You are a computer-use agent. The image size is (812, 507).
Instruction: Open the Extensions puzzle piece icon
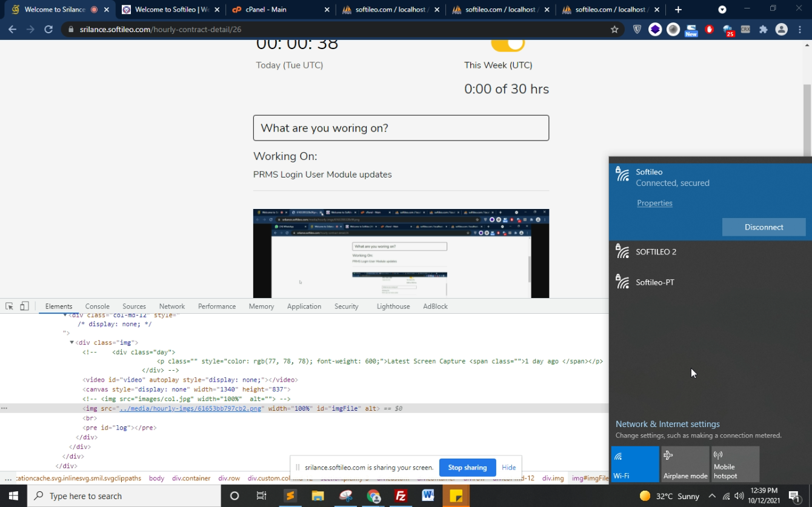tap(763, 29)
